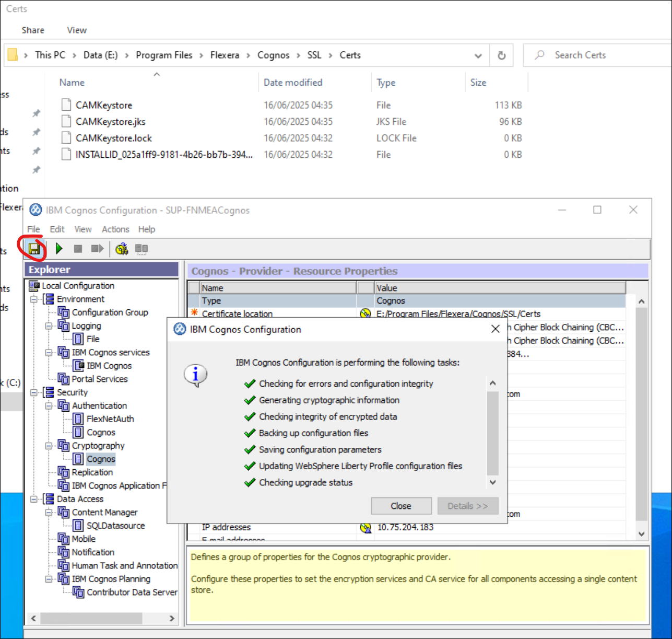
Task: Collapse the Environment tree node
Action: (34, 299)
